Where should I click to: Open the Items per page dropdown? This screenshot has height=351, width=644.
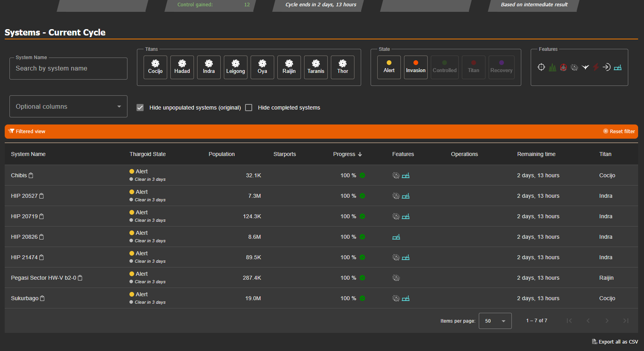(495, 321)
